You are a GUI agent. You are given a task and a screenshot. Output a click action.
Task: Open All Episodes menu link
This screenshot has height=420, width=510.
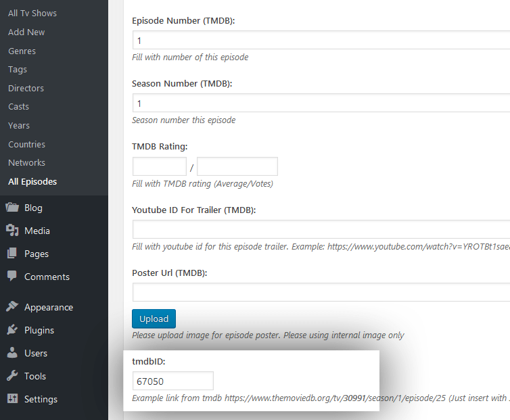[32, 181]
